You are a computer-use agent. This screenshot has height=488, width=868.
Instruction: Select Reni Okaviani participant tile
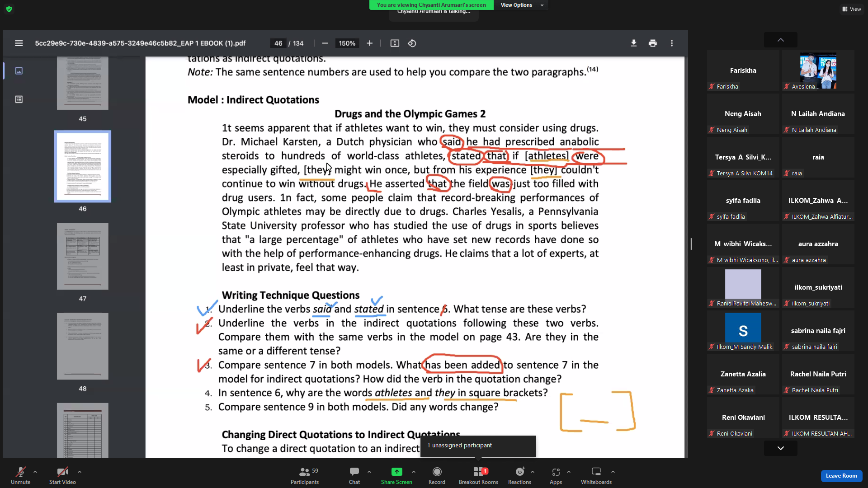click(743, 418)
